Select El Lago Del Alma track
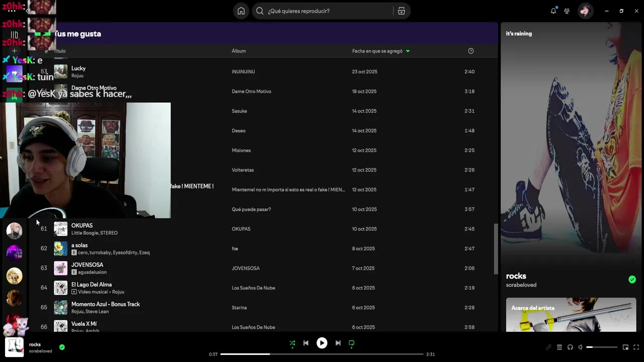 [x=92, y=285]
